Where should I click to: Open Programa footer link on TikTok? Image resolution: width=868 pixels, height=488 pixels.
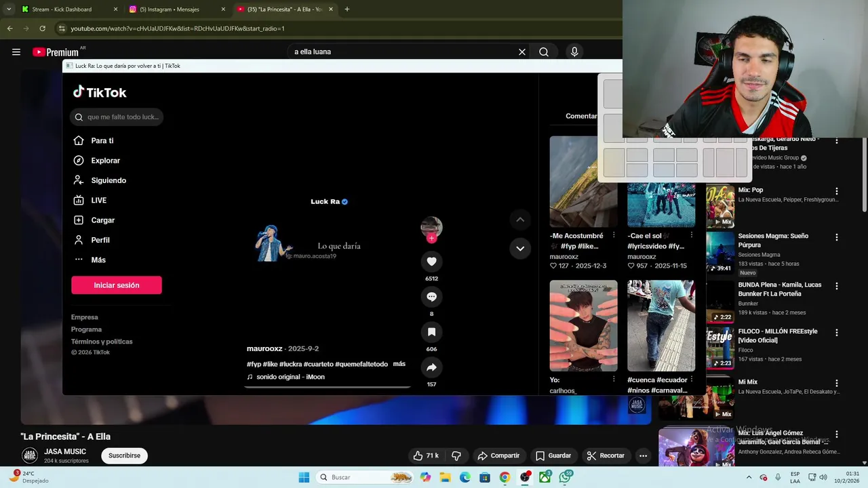coord(86,329)
